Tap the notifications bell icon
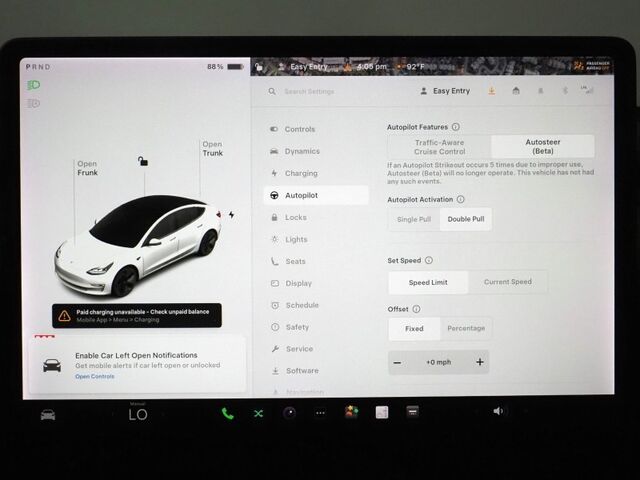640x480 pixels. [540, 91]
